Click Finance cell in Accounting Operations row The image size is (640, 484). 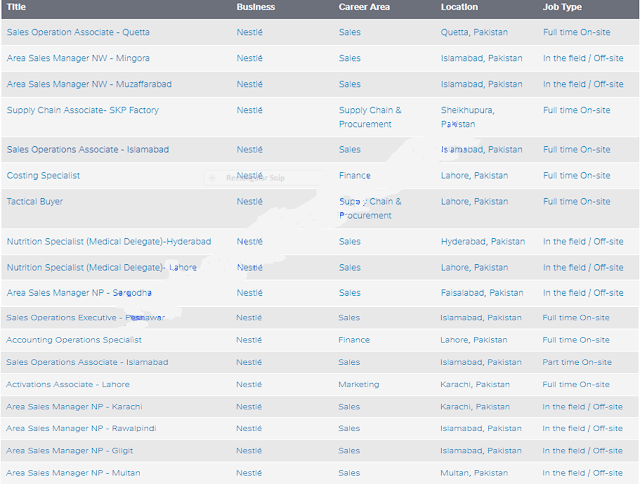[x=354, y=340]
